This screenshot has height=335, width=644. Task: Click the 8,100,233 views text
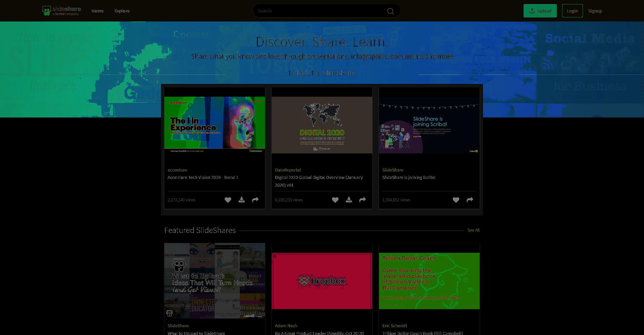[x=289, y=200]
